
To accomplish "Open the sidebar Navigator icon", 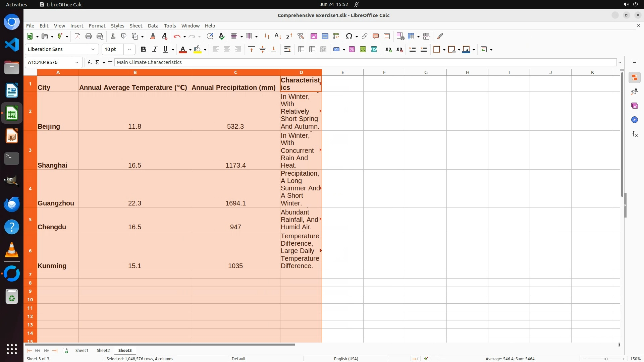I will 634,120.
